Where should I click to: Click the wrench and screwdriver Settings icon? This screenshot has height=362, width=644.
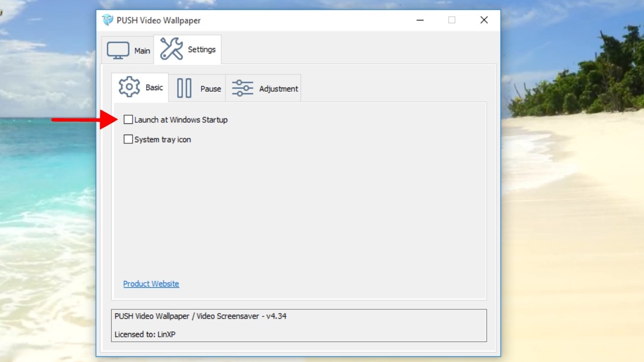tap(172, 49)
